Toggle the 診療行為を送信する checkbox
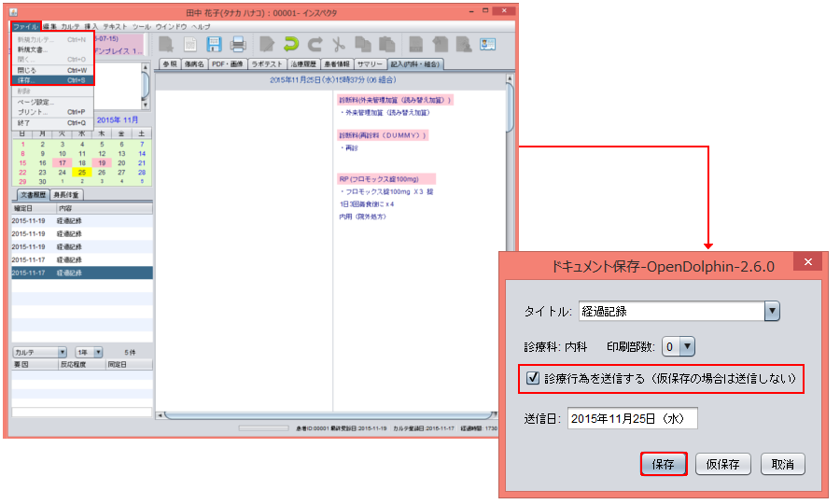840x504 pixels. tap(533, 378)
